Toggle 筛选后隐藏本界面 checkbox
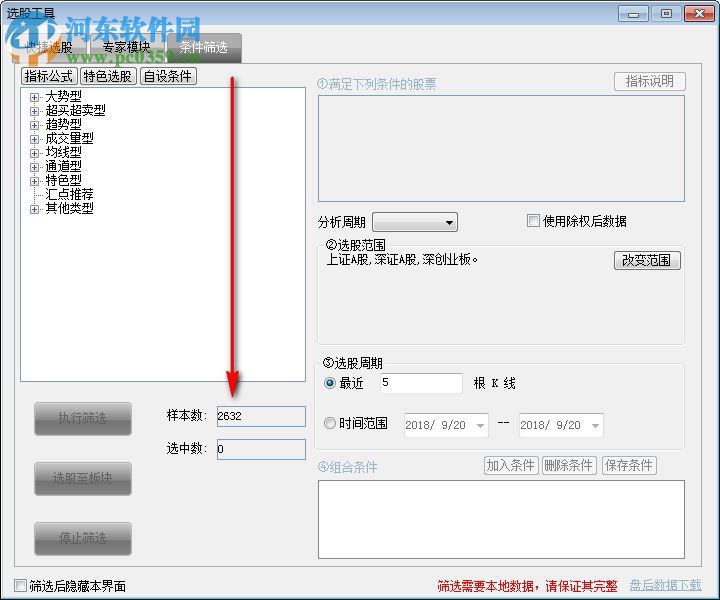This screenshot has width=720, height=600. [x=20, y=585]
